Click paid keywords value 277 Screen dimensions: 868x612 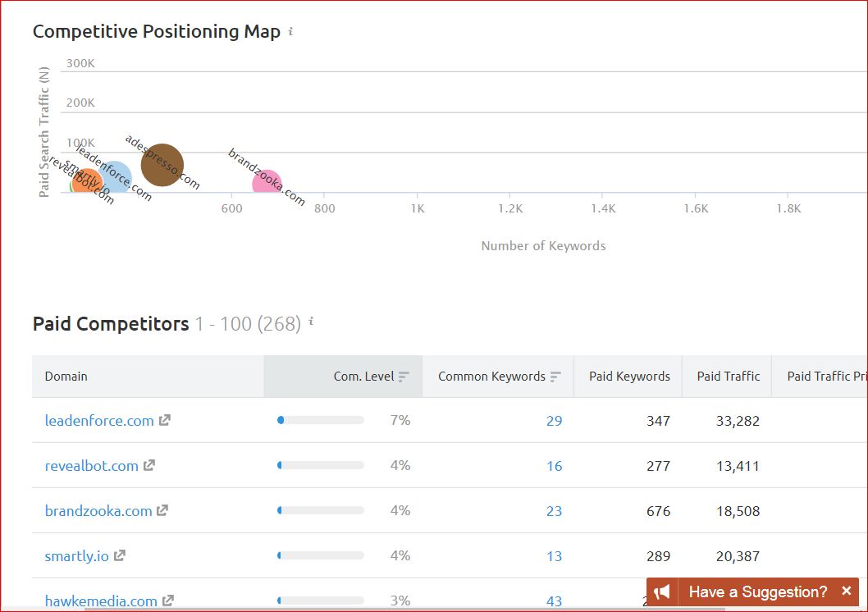658,466
